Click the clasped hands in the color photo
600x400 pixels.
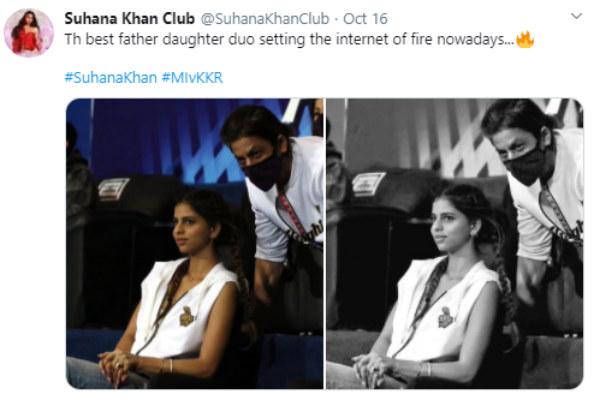tap(118, 366)
